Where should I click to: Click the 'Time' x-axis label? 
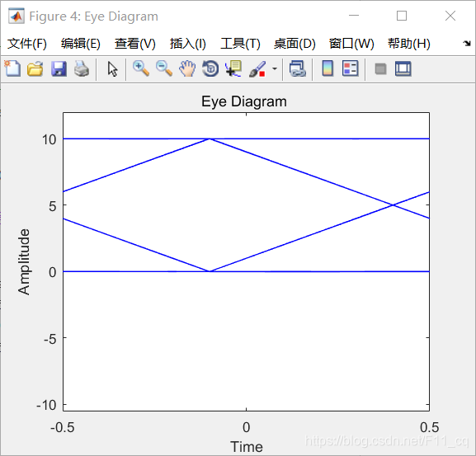pos(247,447)
